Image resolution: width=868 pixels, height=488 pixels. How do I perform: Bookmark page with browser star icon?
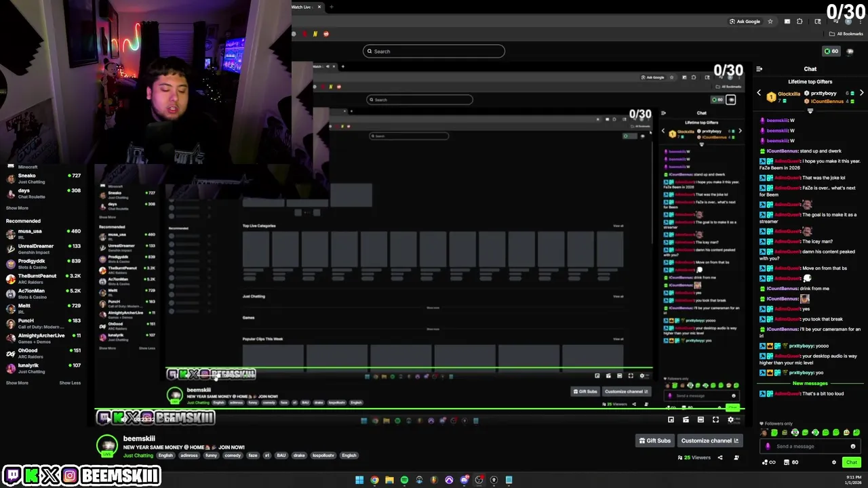click(770, 21)
